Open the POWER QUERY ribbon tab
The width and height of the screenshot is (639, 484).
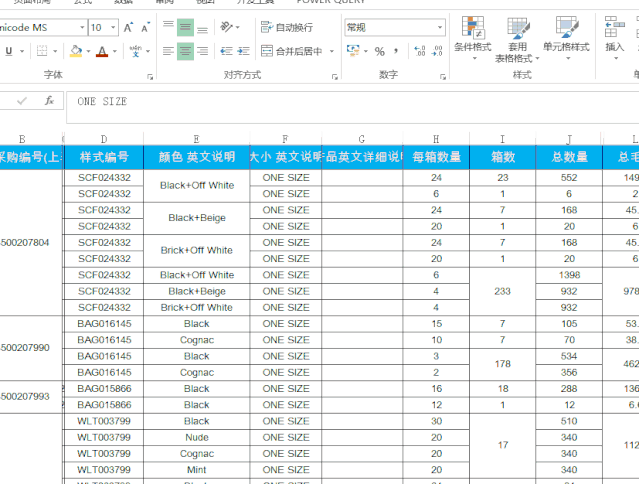coord(331,2)
